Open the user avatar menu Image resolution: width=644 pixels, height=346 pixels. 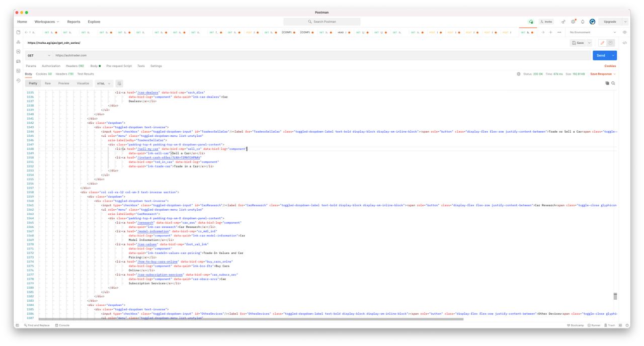click(x=592, y=22)
